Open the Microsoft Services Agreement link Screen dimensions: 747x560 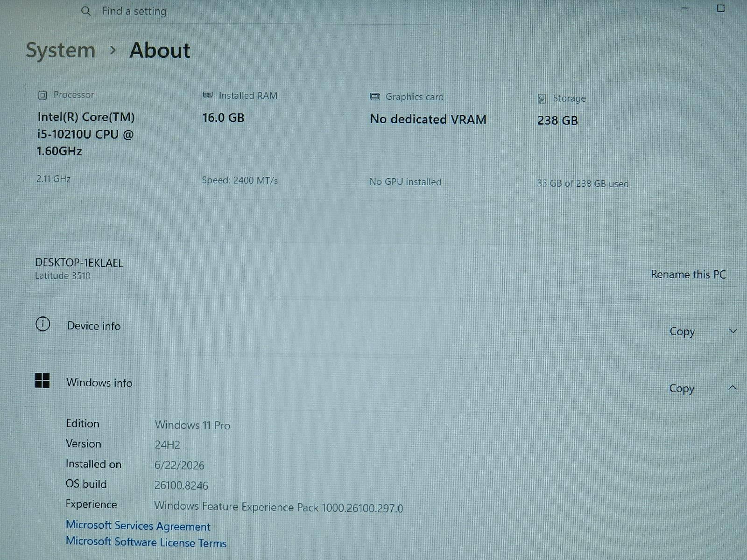[138, 526]
